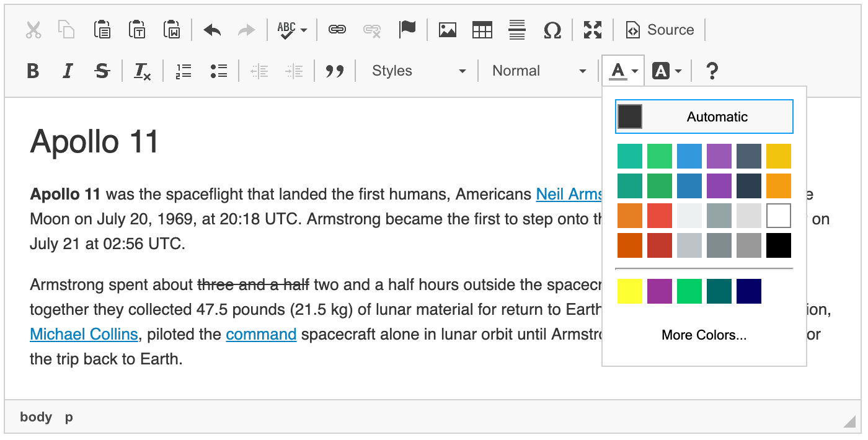Pick the navy blue recent color swatch
The width and height of the screenshot is (868, 440).
(x=749, y=291)
